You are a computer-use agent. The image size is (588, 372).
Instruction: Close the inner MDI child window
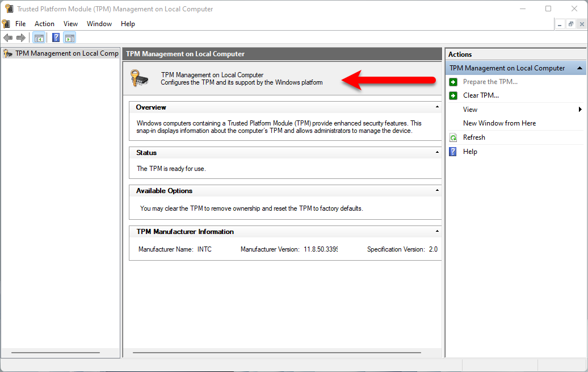pyautogui.click(x=582, y=24)
